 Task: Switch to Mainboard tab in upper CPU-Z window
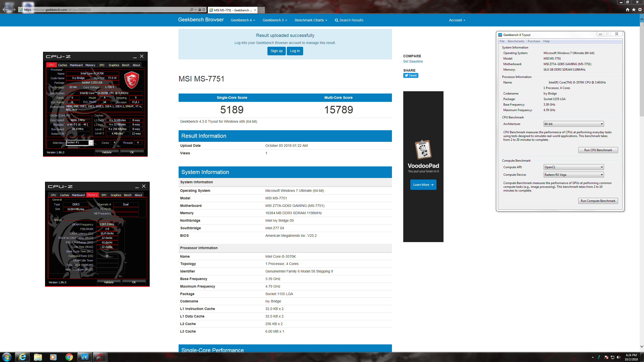pos(76,65)
